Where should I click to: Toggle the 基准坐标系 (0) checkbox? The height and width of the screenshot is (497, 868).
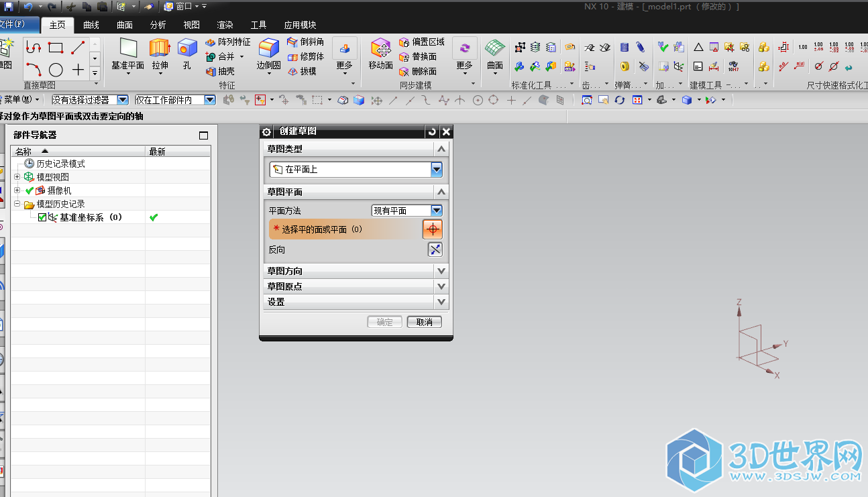42,217
